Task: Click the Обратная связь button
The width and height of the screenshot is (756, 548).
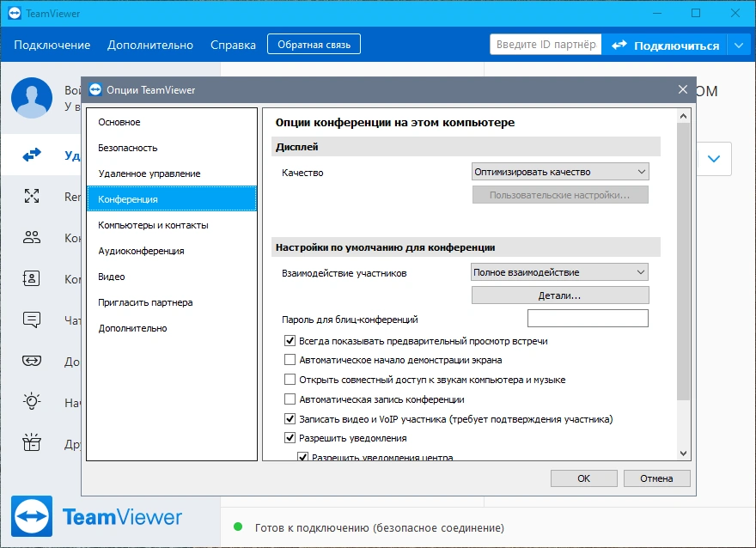Action: [314, 45]
